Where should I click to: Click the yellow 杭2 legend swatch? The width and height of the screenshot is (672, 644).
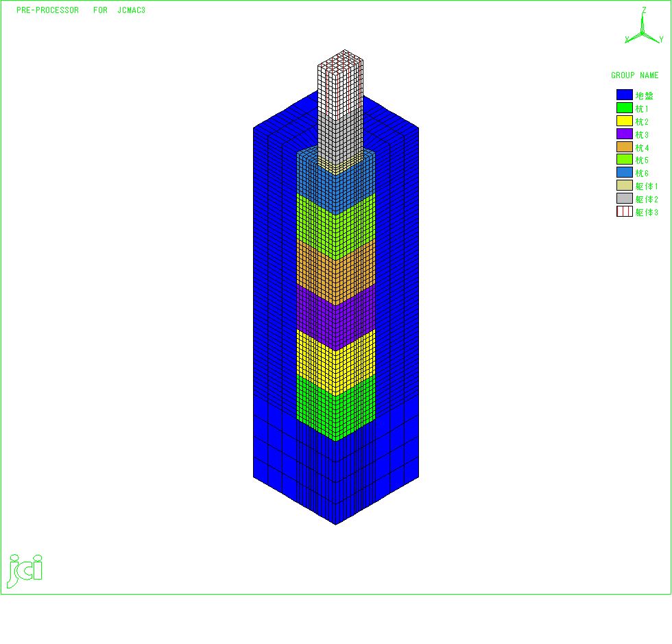tap(625, 121)
